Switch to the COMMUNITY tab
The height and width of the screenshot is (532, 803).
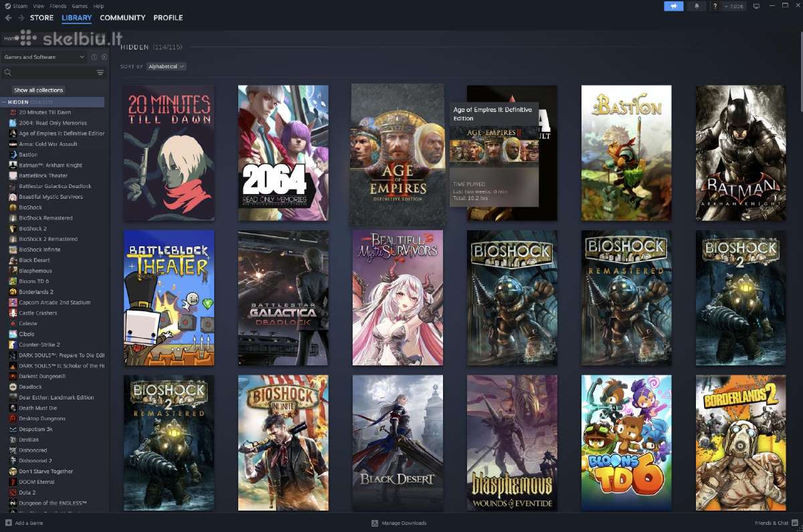tap(122, 18)
